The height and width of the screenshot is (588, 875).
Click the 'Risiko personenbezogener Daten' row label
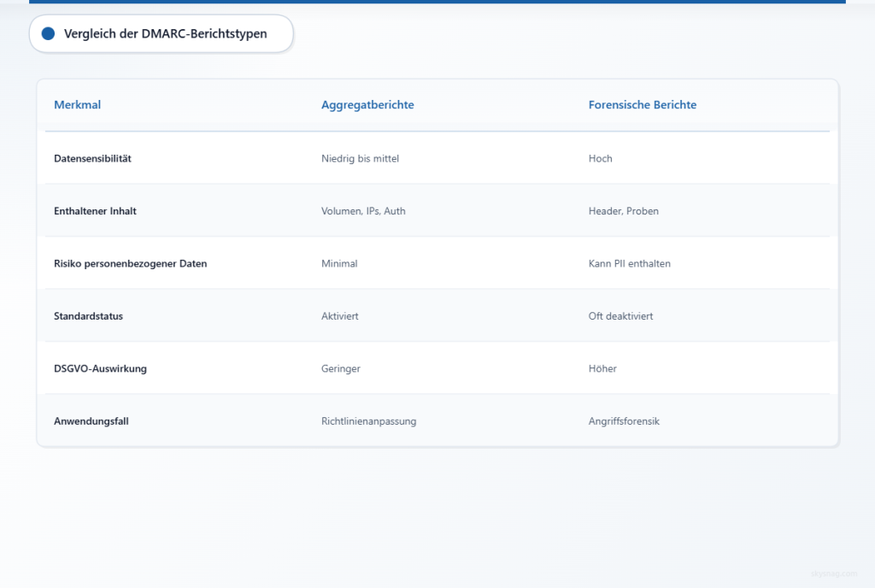130,263
